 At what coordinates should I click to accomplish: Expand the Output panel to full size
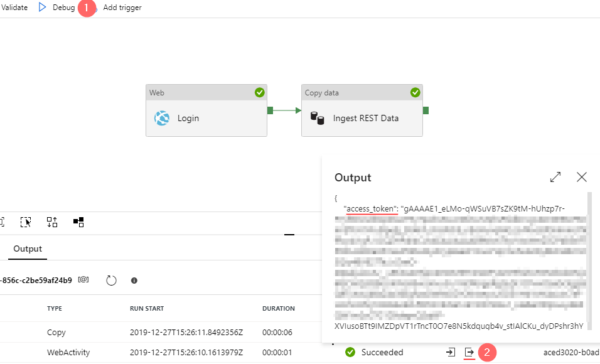click(x=555, y=177)
